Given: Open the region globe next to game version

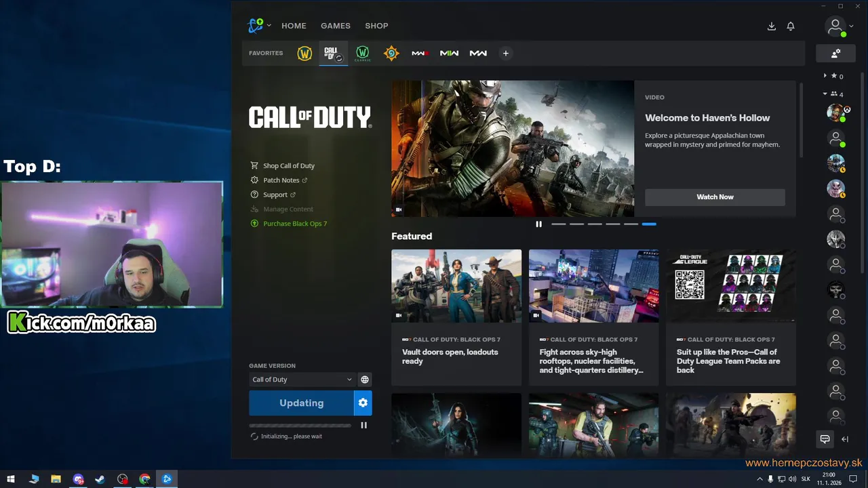Looking at the screenshot, I should pyautogui.click(x=365, y=380).
